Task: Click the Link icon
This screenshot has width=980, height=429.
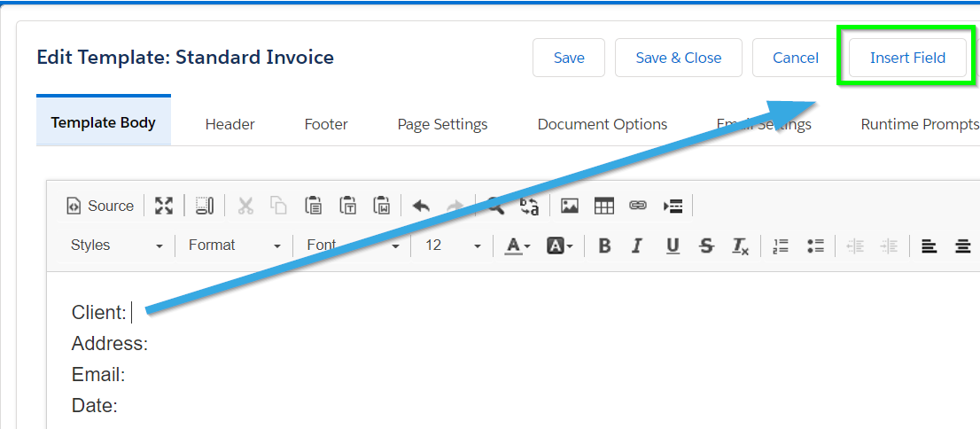Action: [x=637, y=205]
